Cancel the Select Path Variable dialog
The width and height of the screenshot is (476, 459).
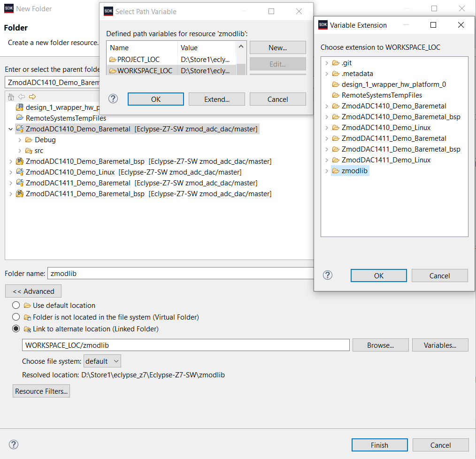pyautogui.click(x=278, y=99)
